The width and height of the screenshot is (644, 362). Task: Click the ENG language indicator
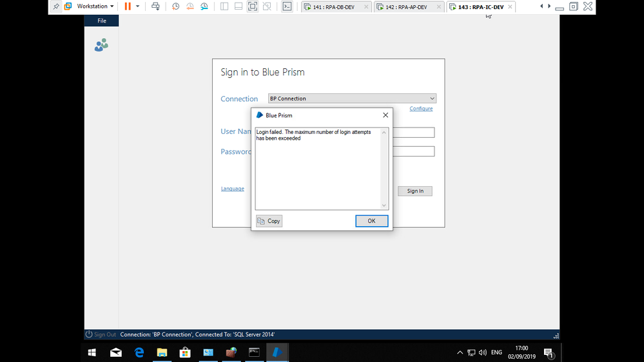pyautogui.click(x=496, y=352)
